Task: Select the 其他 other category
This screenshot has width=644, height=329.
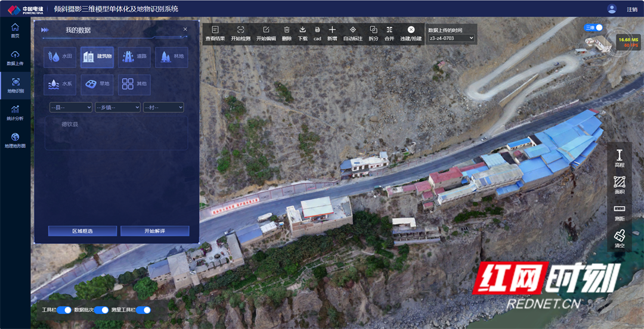Action: [x=134, y=85]
